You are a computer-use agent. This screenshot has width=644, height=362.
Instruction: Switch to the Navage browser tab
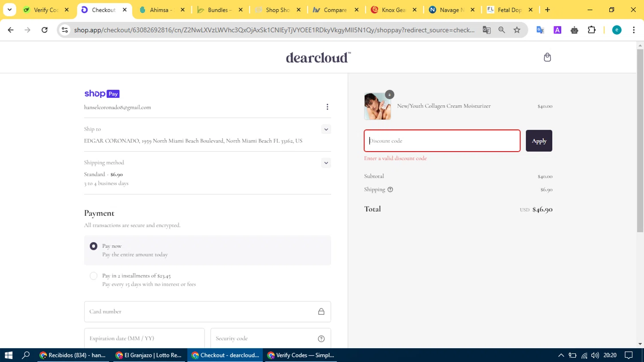451,10
